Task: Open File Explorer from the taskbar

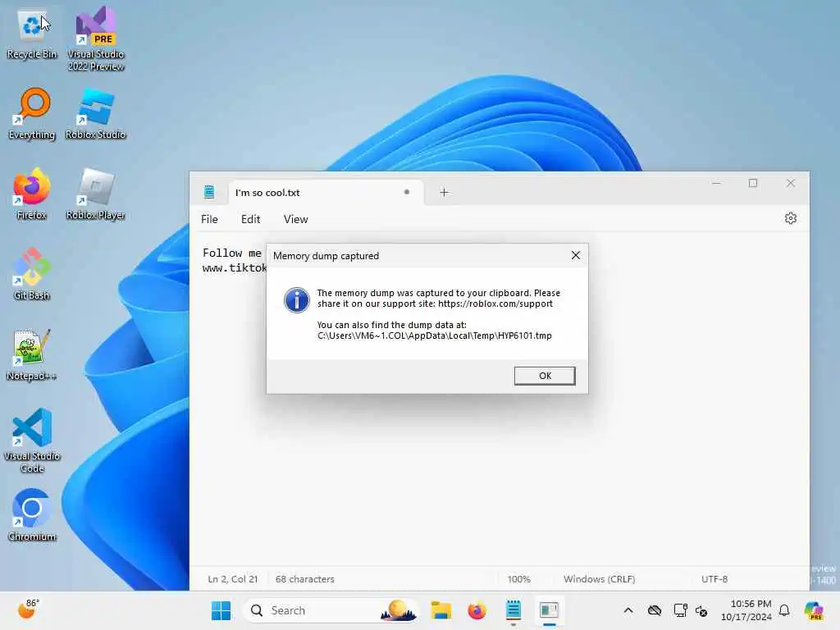Action: coord(441,610)
